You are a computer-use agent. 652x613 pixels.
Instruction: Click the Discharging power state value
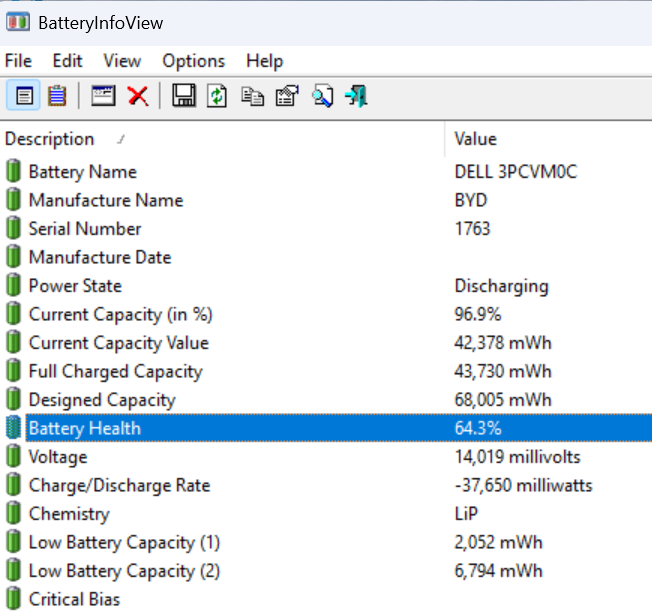pyautogui.click(x=501, y=286)
